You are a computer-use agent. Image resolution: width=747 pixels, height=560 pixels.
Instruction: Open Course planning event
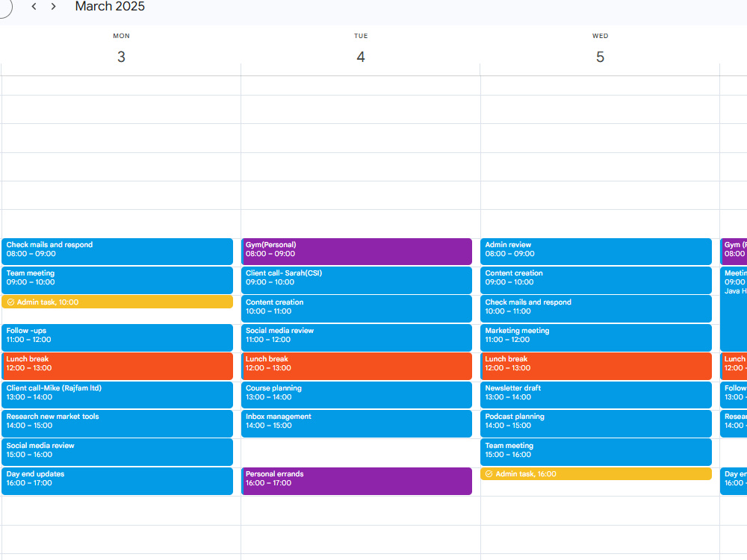point(357,395)
